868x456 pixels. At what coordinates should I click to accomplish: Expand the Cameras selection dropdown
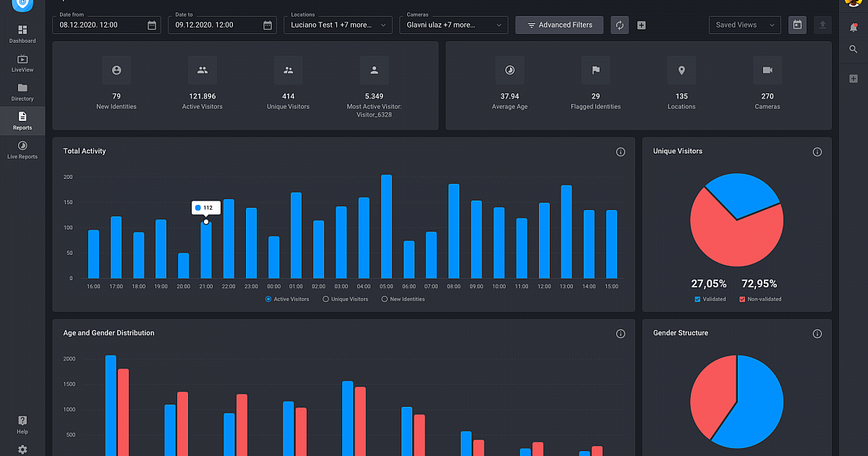(x=454, y=25)
